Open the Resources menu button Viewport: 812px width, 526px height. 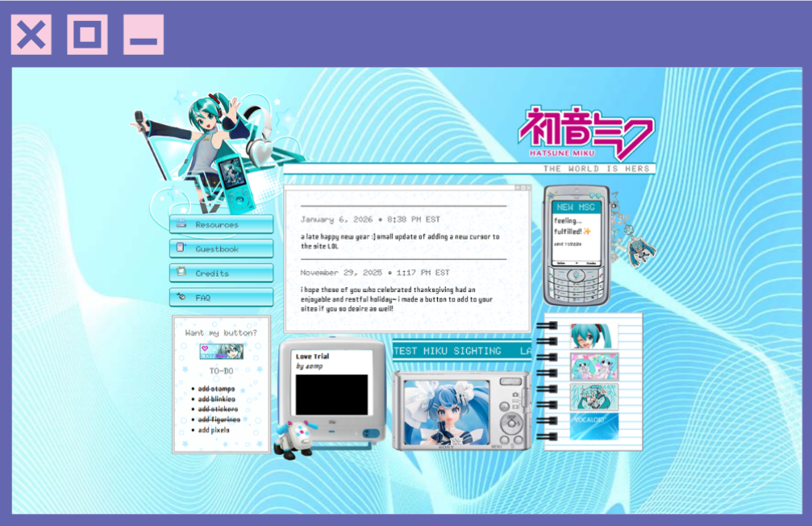tap(221, 224)
